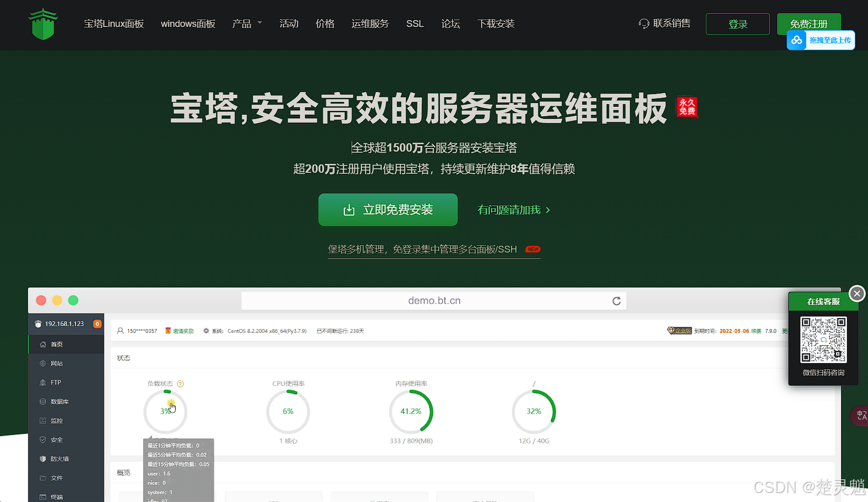This screenshot has width=868, height=502.
Task: Open the 下载安装 page
Action: pyautogui.click(x=496, y=24)
